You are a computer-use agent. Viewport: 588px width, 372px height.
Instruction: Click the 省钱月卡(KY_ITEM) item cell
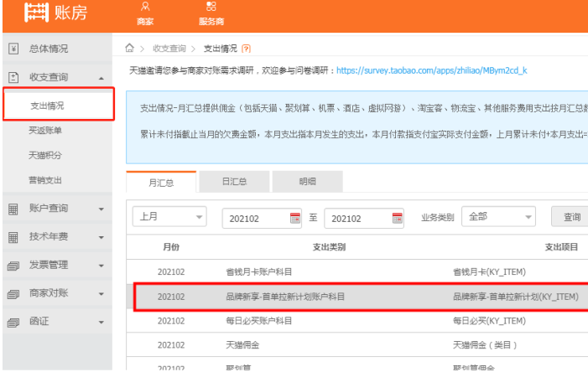tap(489, 271)
